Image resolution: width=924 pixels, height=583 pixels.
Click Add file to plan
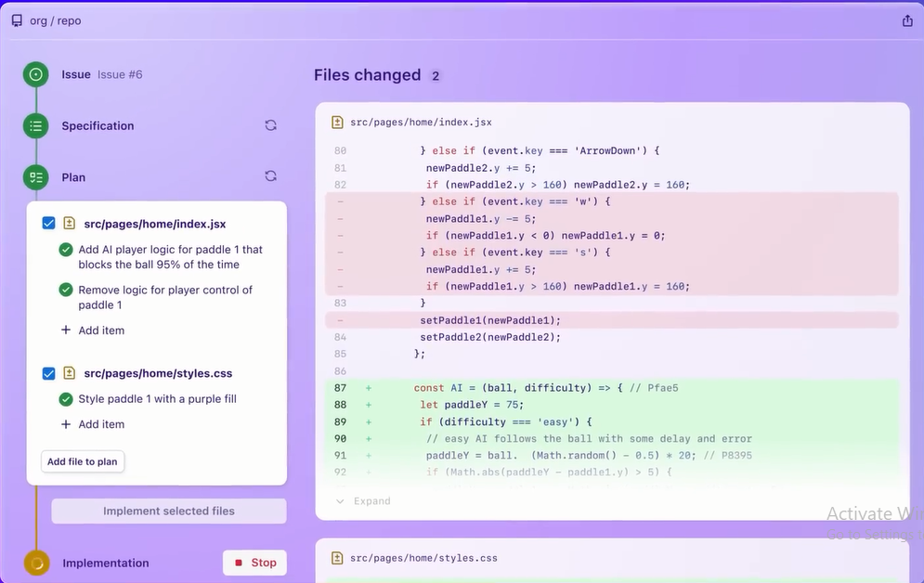pyautogui.click(x=82, y=461)
